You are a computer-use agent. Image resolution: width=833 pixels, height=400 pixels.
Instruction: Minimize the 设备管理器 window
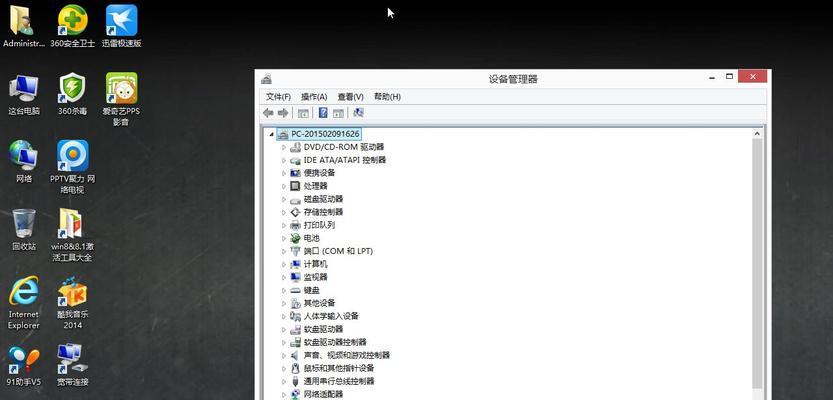(712, 78)
